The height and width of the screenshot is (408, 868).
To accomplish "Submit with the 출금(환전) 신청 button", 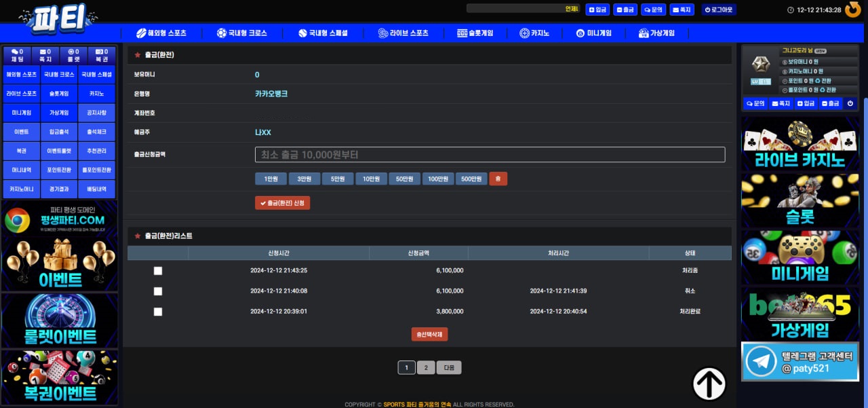I will point(282,203).
